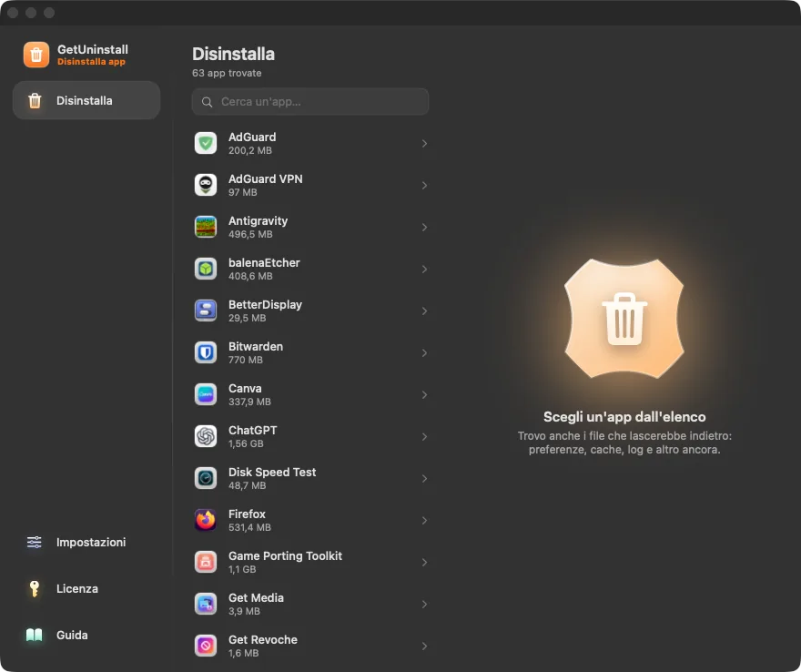Image resolution: width=801 pixels, height=672 pixels.
Task: Click the Antigravity app icon
Action: [206, 228]
